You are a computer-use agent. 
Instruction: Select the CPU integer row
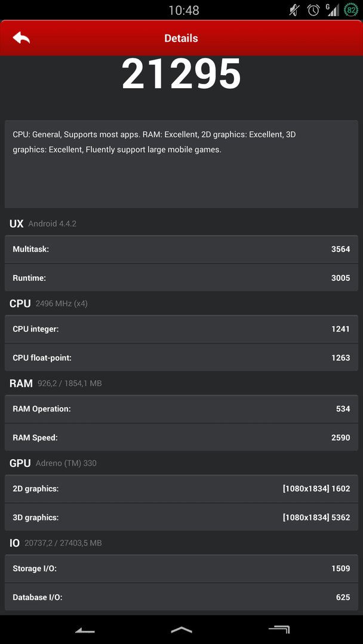pyautogui.click(x=181, y=329)
